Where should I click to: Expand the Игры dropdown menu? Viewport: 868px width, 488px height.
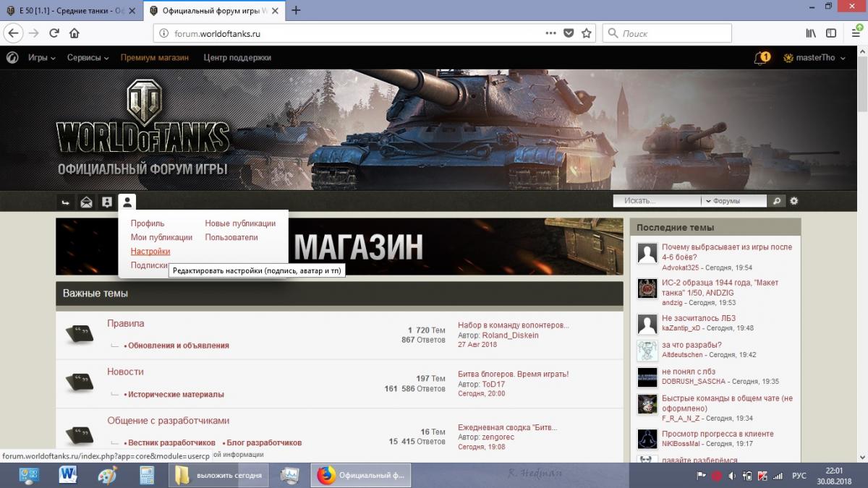point(42,58)
